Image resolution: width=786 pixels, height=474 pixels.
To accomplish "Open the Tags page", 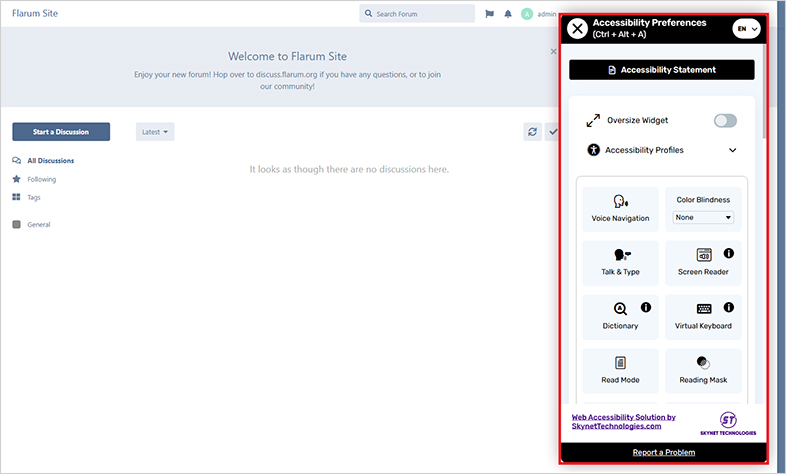I will [x=26, y=197].
